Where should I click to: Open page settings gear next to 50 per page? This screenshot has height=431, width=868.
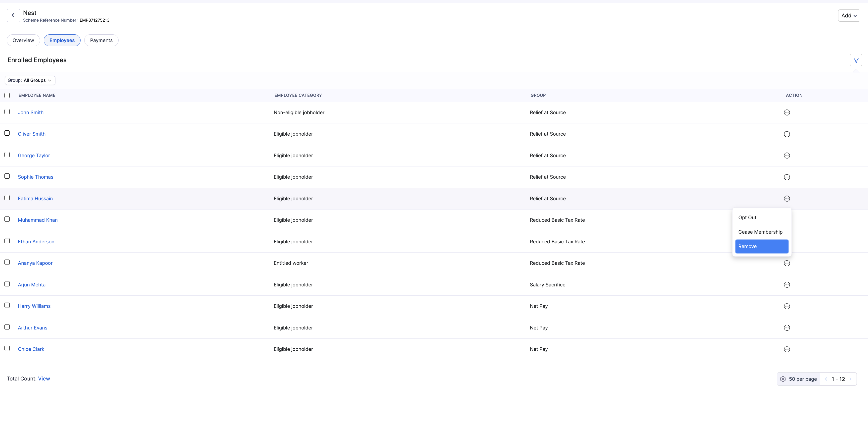point(783,379)
